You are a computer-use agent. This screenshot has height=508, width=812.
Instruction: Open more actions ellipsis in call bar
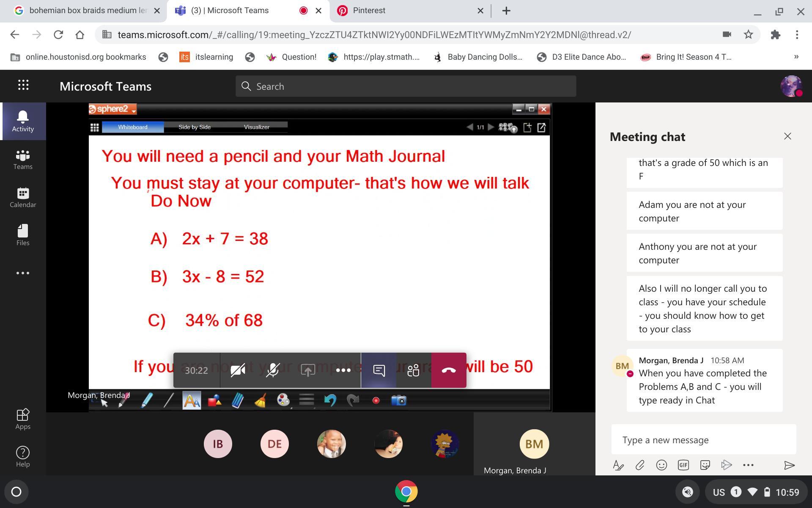click(343, 370)
